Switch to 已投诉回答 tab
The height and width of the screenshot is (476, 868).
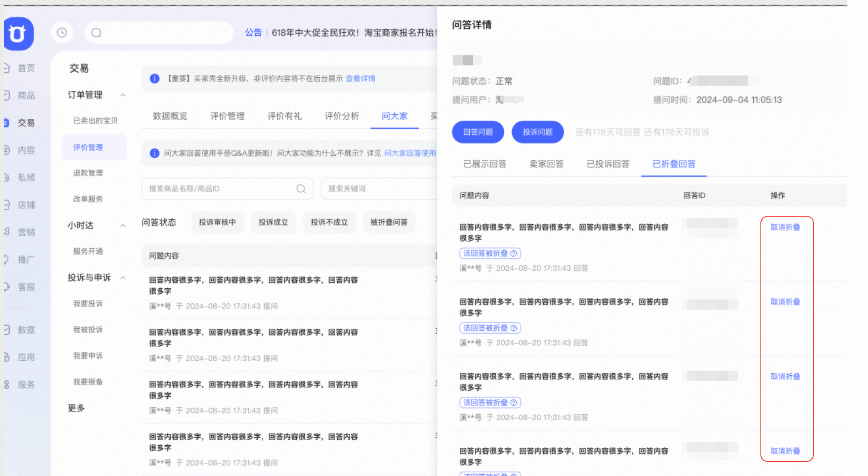click(608, 164)
